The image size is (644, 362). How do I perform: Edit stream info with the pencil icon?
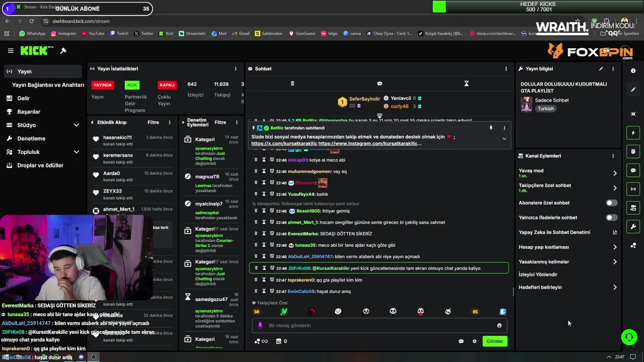point(601,69)
